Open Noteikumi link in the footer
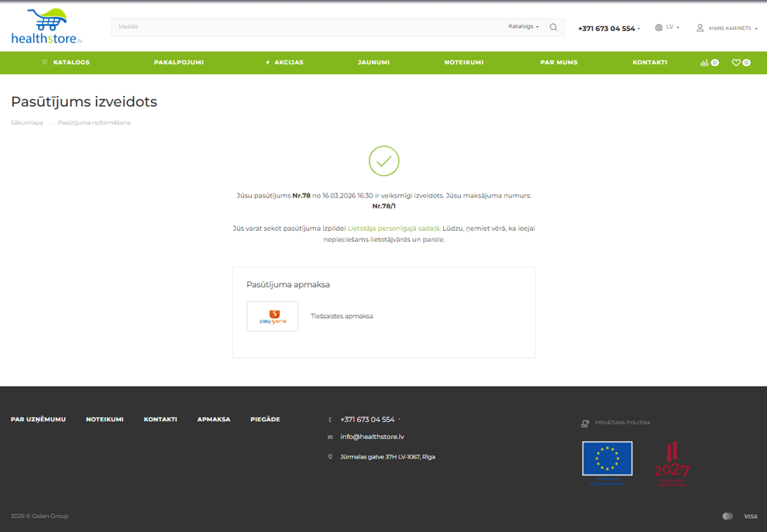The image size is (767, 532). 105,420
